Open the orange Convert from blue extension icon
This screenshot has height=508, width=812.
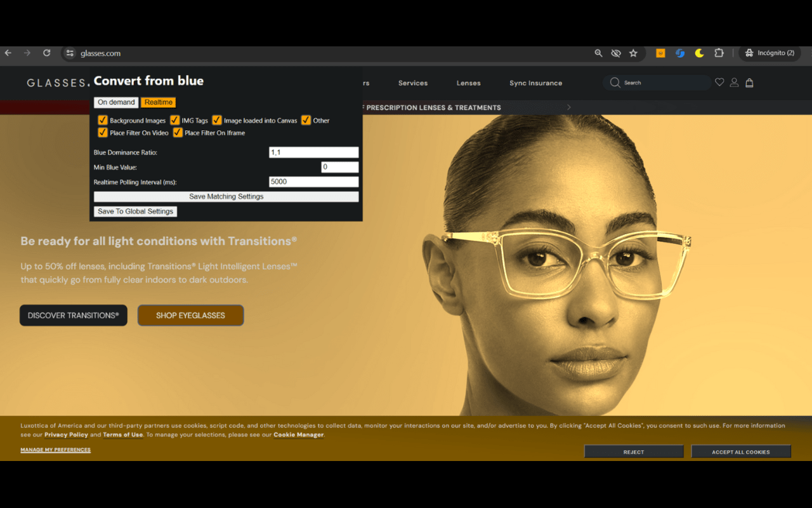660,53
